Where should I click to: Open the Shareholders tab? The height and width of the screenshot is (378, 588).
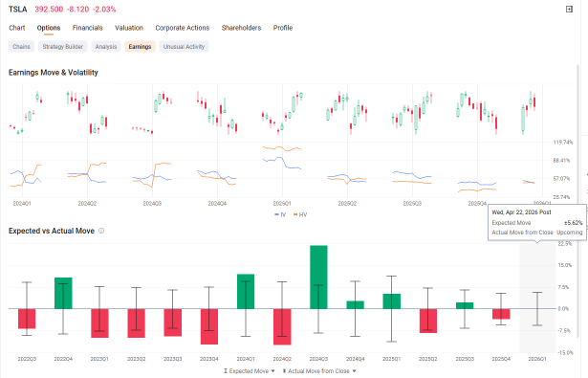[x=241, y=28]
